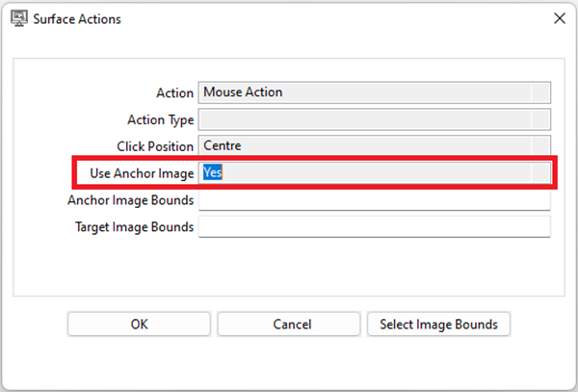Click the Surface Actions title bar text
This screenshot has height=392, width=578.
click(x=78, y=18)
